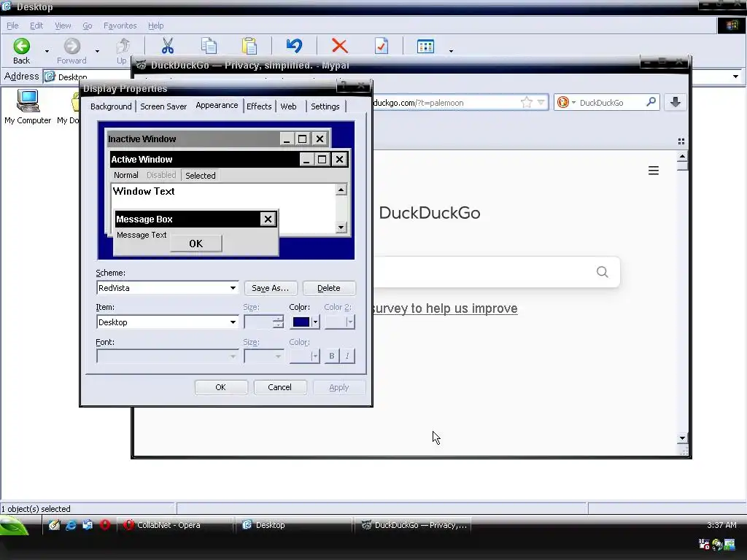This screenshot has height=560, width=747.
Task: Expand the Views button dropdown arrow
Action: click(x=451, y=50)
